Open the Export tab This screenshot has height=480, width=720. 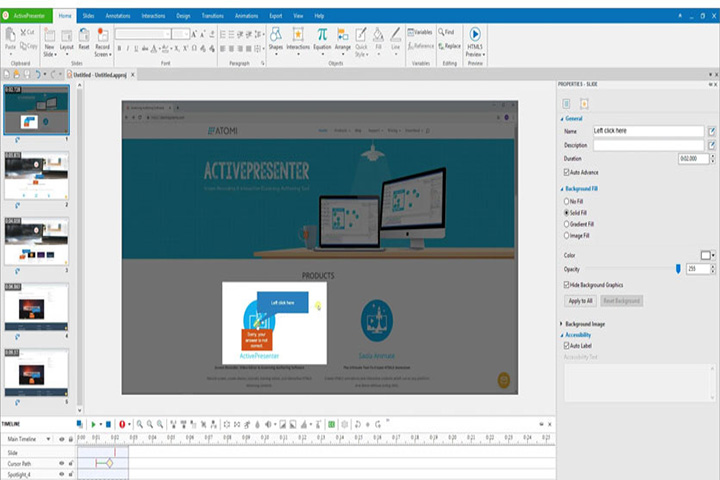276,16
